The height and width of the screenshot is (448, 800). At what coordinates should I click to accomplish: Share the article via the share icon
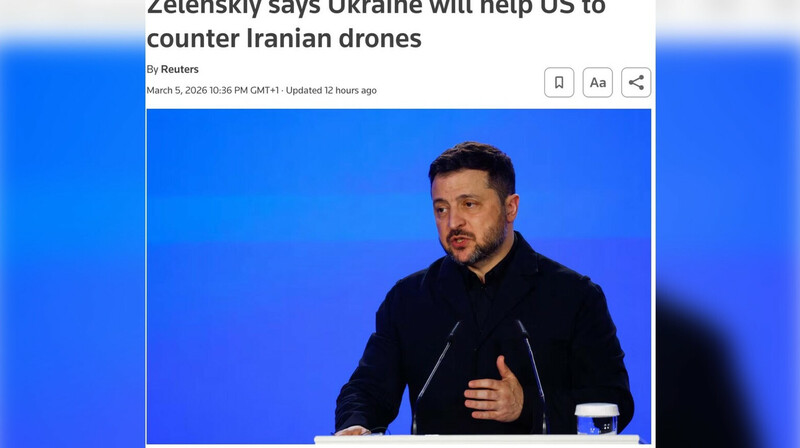click(x=636, y=82)
